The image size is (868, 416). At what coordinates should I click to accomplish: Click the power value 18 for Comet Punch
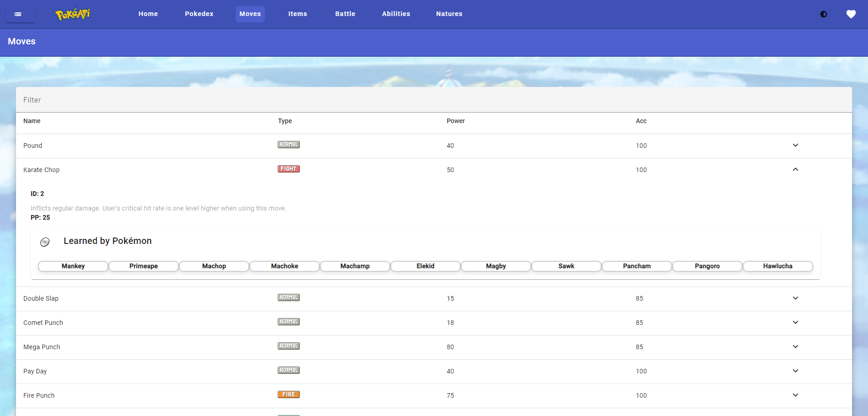click(450, 323)
